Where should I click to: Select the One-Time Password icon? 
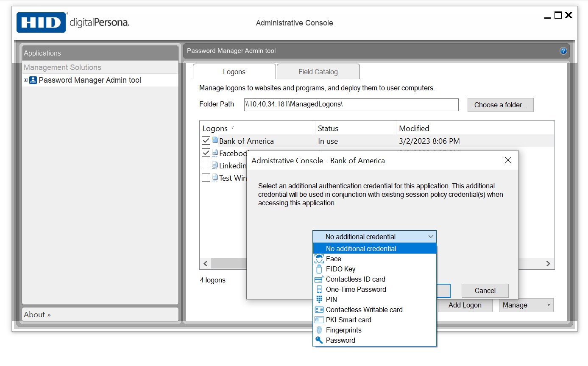click(319, 289)
